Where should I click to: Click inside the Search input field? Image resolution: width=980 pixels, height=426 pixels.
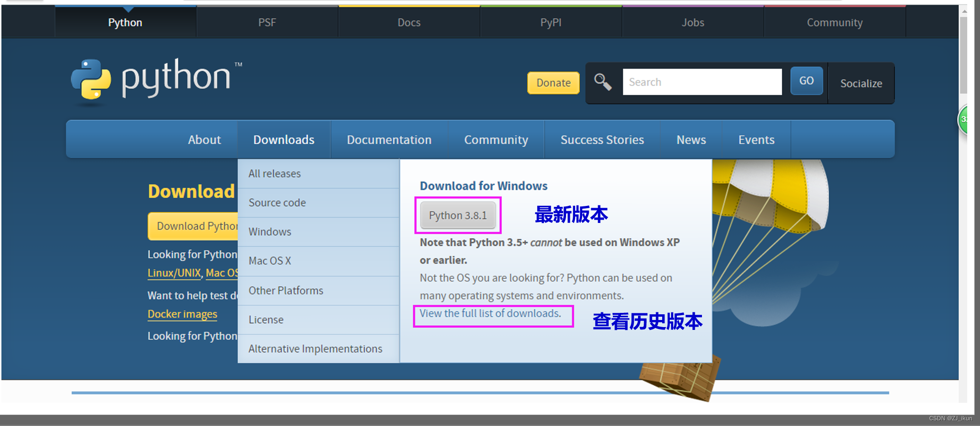click(x=702, y=82)
